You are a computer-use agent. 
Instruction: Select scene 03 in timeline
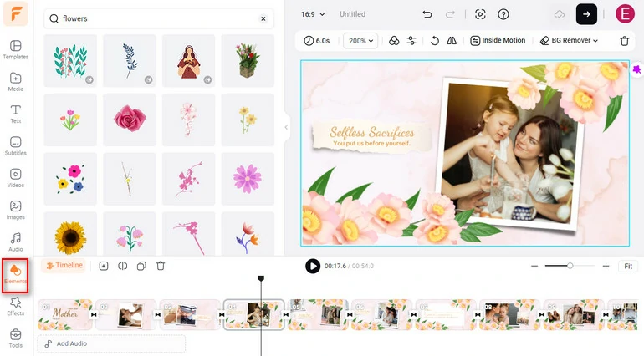(190, 314)
